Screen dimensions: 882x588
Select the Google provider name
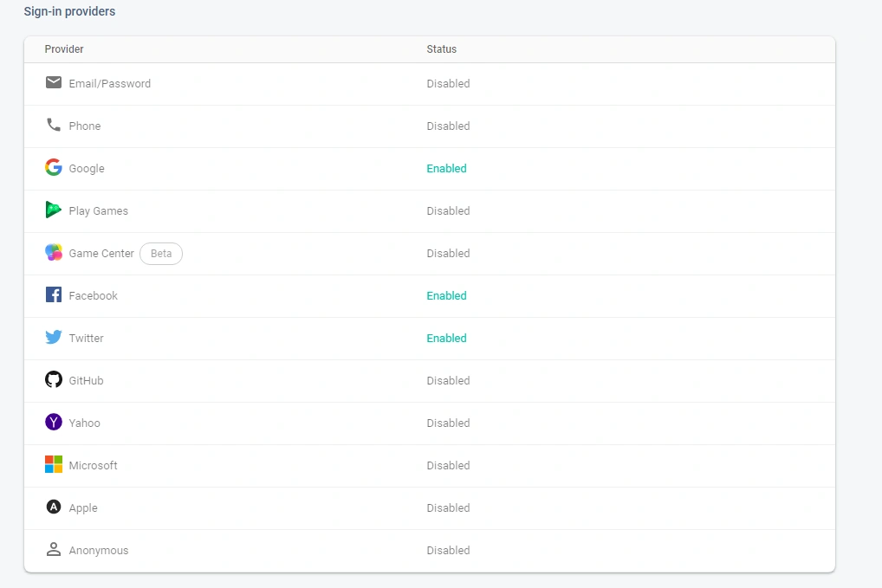click(87, 169)
